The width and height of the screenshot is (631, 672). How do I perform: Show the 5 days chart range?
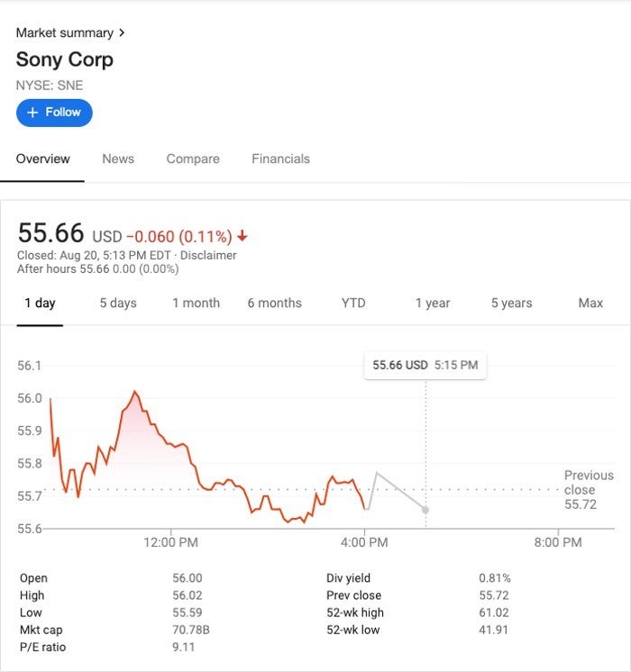click(x=118, y=303)
